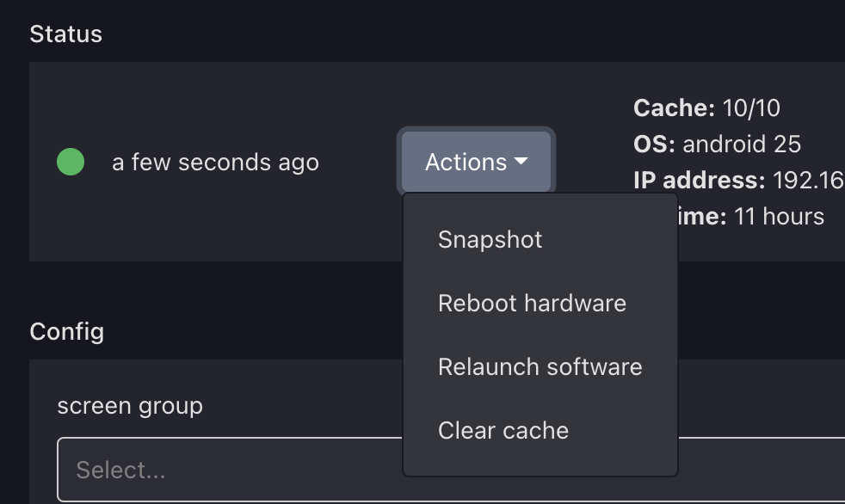The width and height of the screenshot is (845, 504).
Task: Click the 'Status' section heading
Action: [65, 34]
